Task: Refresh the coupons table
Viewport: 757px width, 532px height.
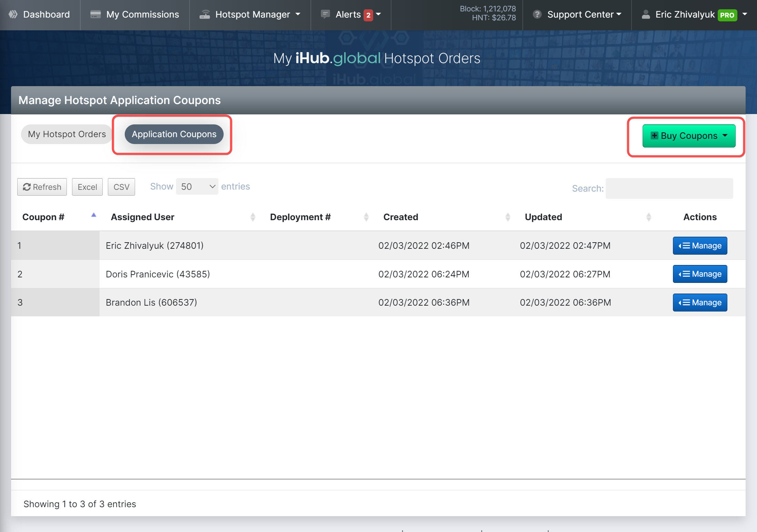Action: (x=42, y=187)
